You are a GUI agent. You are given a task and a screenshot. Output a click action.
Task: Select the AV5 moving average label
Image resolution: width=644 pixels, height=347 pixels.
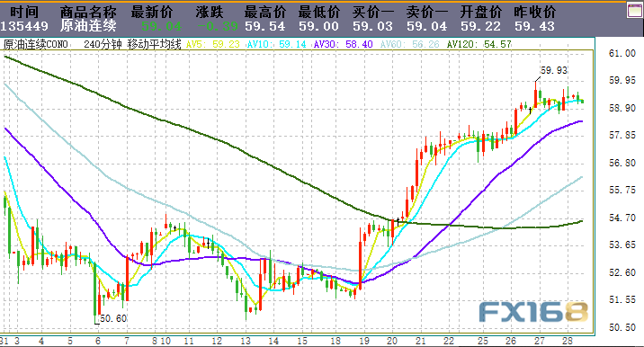[x=213, y=44]
